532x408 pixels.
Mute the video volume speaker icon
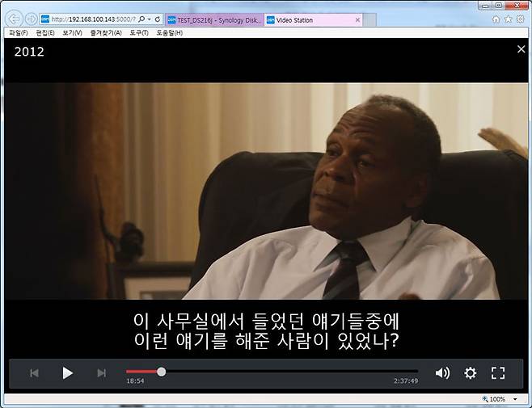tap(442, 372)
